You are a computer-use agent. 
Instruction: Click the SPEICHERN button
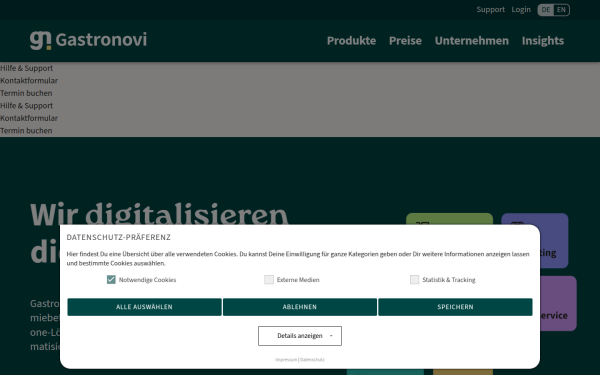(455, 307)
